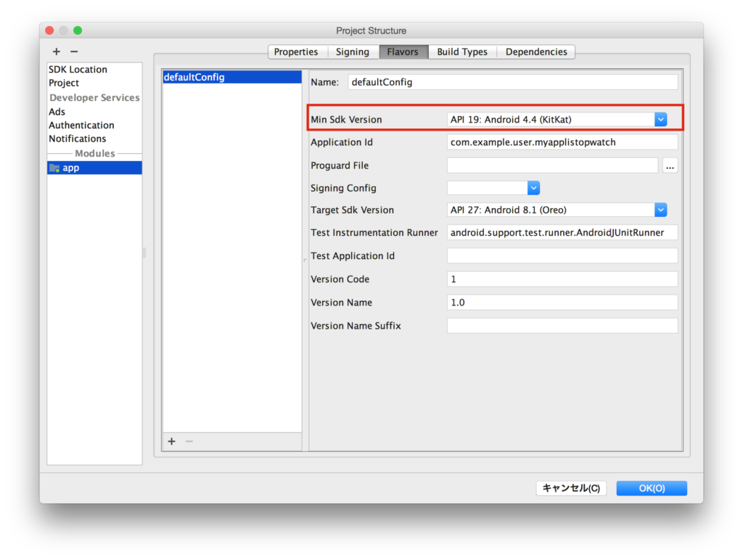Click the app module folder icon
This screenshot has width=743, height=560.
[x=54, y=168]
